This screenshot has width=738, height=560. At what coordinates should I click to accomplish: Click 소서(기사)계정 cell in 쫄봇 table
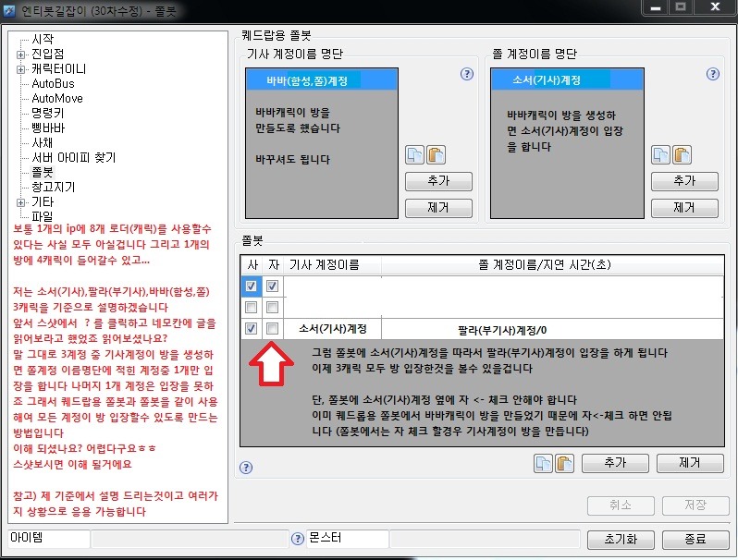tap(333, 329)
